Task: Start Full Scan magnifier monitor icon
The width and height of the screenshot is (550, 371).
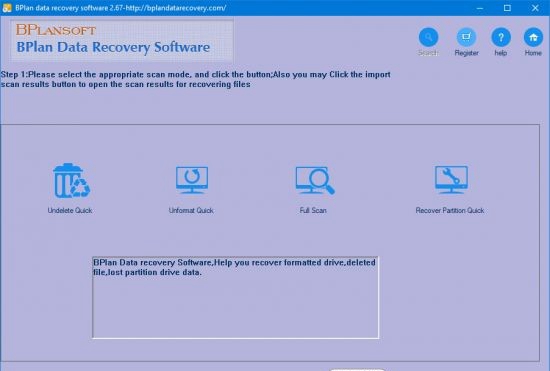Action: tap(315, 180)
